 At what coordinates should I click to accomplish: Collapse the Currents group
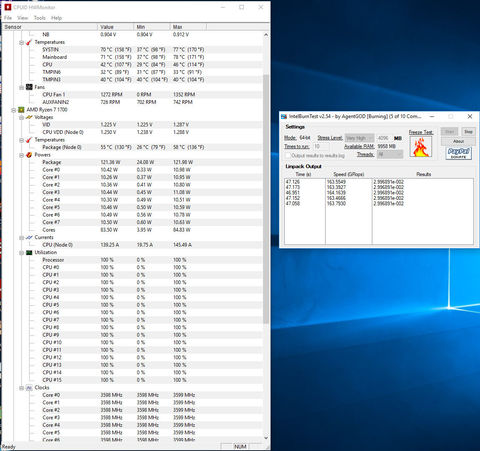coord(22,238)
